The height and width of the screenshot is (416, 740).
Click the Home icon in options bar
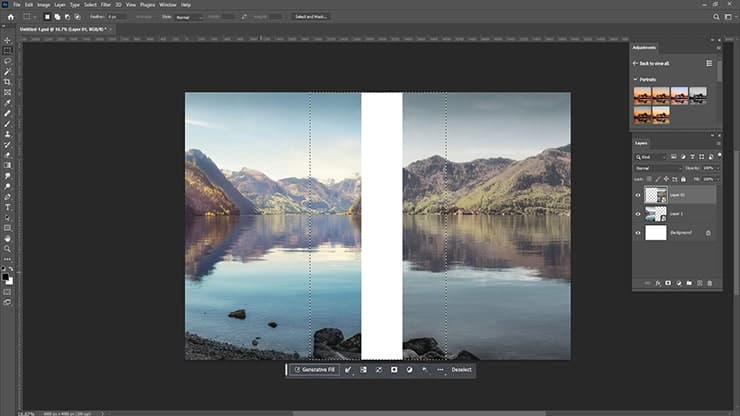coord(10,17)
